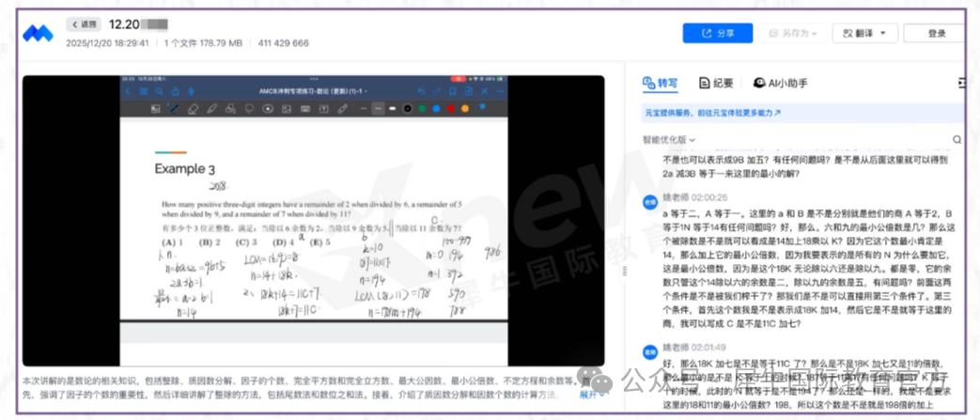Open the 另存为 save-as dropdown
Screen dimensions: 980x420
[792, 33]
